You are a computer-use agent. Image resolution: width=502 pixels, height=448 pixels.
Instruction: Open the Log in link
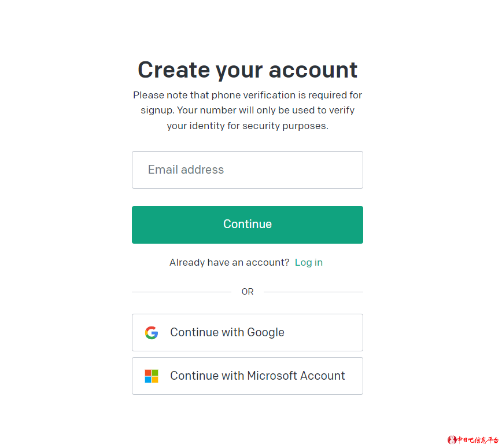309,263
